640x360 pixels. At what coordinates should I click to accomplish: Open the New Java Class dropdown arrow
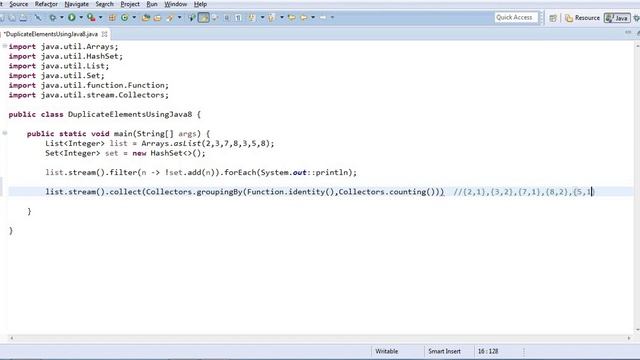click(134, 18)
